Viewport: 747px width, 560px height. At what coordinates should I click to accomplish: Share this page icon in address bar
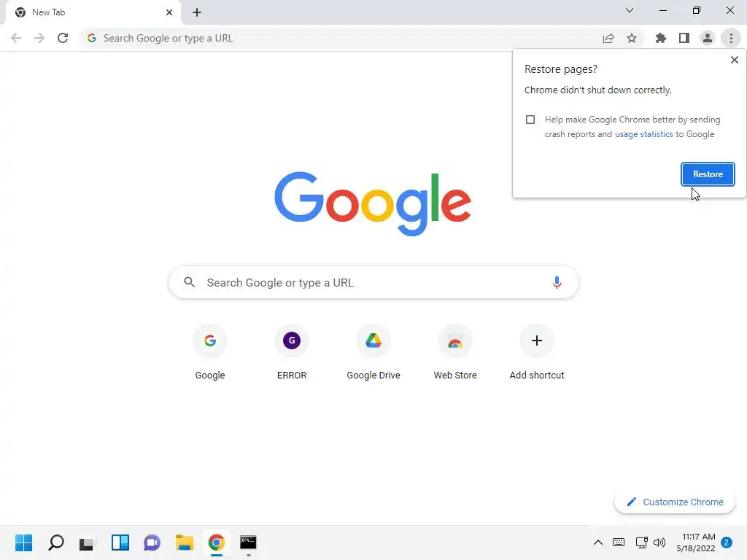tap(608, 38)
